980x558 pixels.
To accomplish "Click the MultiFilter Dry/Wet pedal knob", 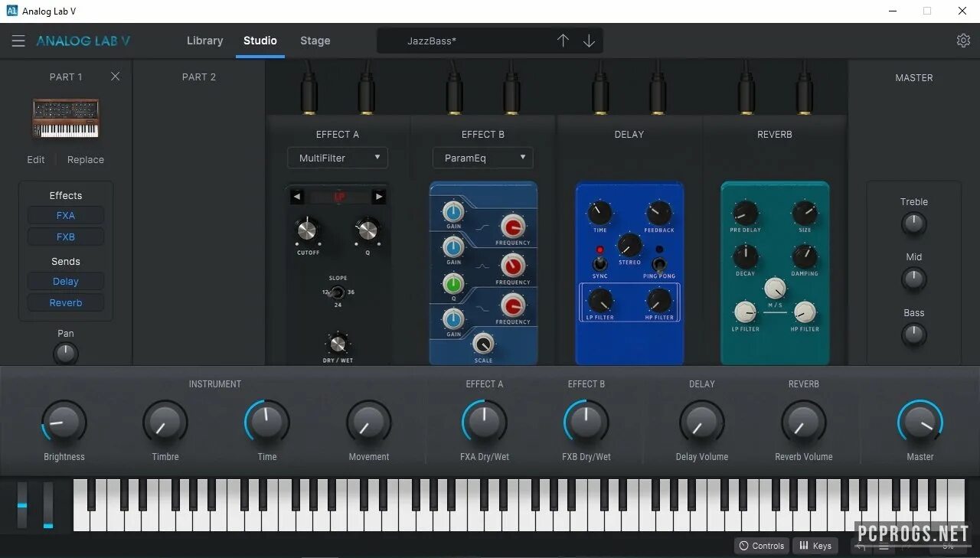I will coord(338,343).
